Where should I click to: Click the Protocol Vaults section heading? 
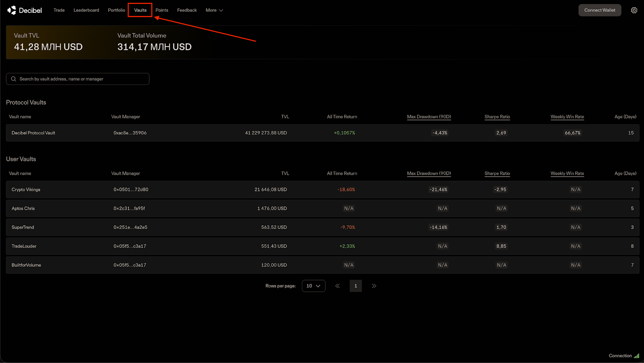(x=26, y=102)
